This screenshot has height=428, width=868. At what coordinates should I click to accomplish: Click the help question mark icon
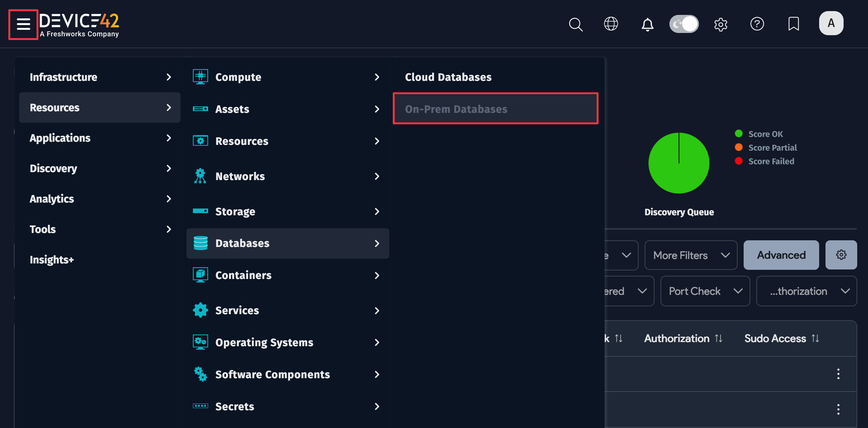click(x=757, y=24)
